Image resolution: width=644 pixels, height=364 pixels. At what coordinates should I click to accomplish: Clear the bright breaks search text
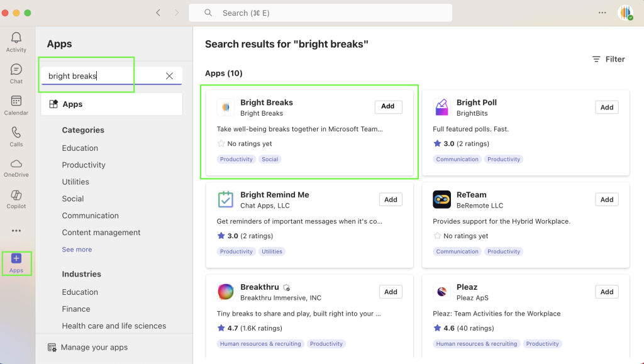click(169, 76)
